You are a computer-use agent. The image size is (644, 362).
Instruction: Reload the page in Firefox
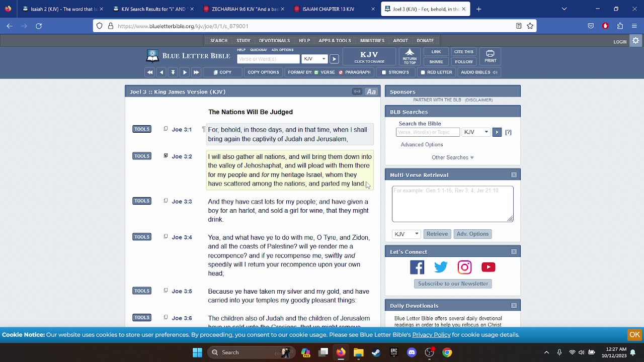[x=39, y=26]
